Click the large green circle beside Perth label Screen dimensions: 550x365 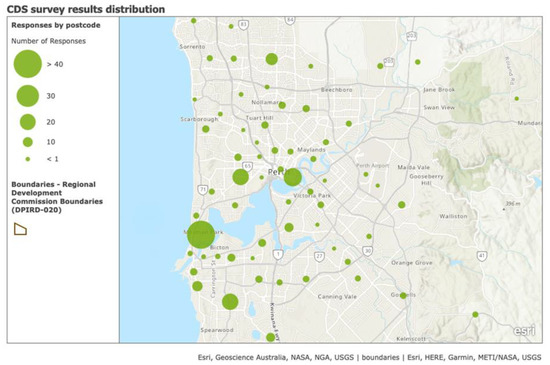(293, 177)
